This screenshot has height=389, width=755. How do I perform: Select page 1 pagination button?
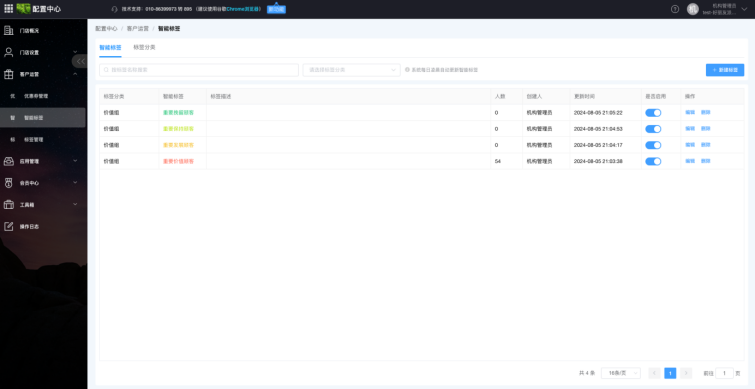670,373
